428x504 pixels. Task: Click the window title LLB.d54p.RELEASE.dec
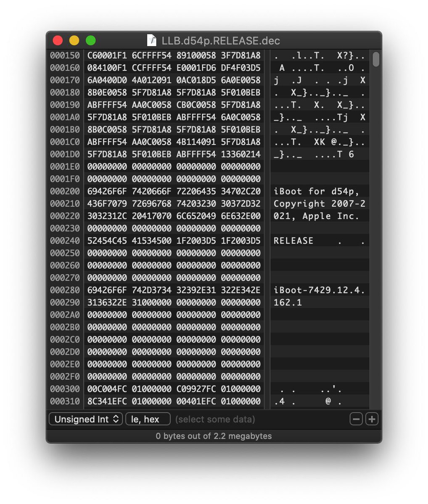coord(221,41)
